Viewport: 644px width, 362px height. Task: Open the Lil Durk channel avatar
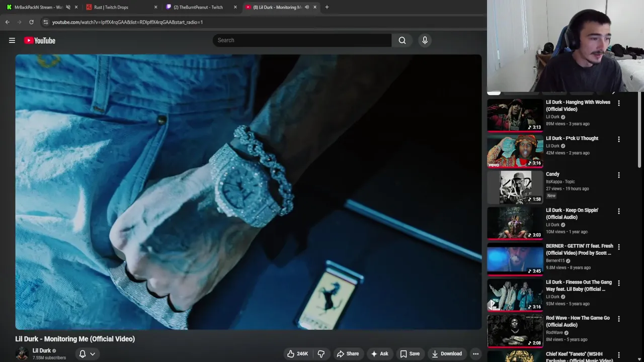(22, 353)
